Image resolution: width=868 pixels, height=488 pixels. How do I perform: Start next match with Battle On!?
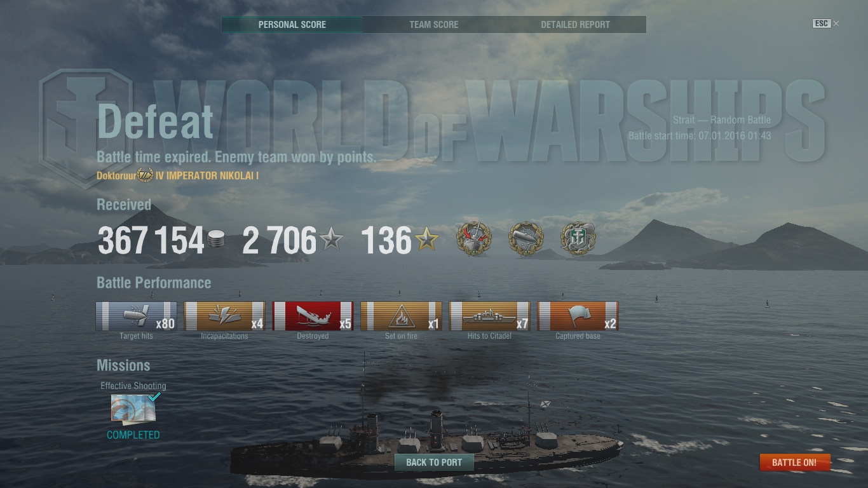tap(794, 462)
